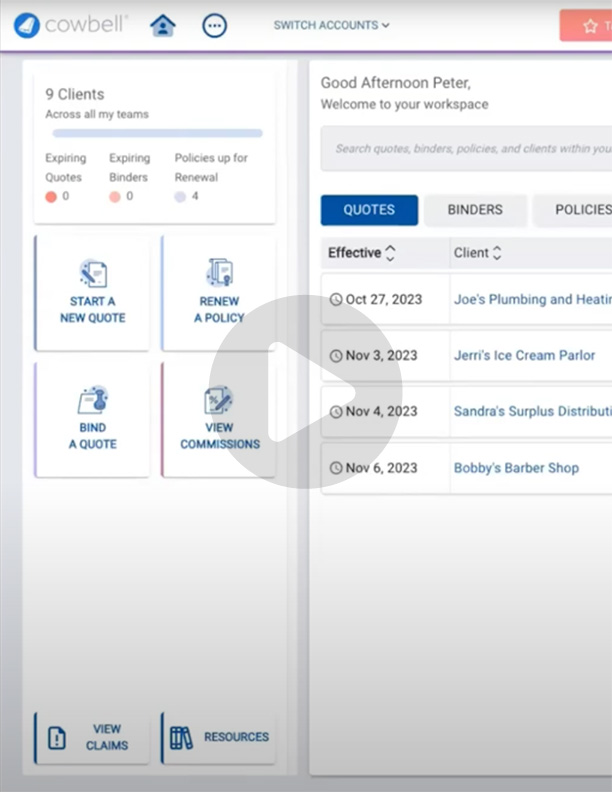
Task: Click clock icon beside Nov 3, 2023
Action: 336,356
